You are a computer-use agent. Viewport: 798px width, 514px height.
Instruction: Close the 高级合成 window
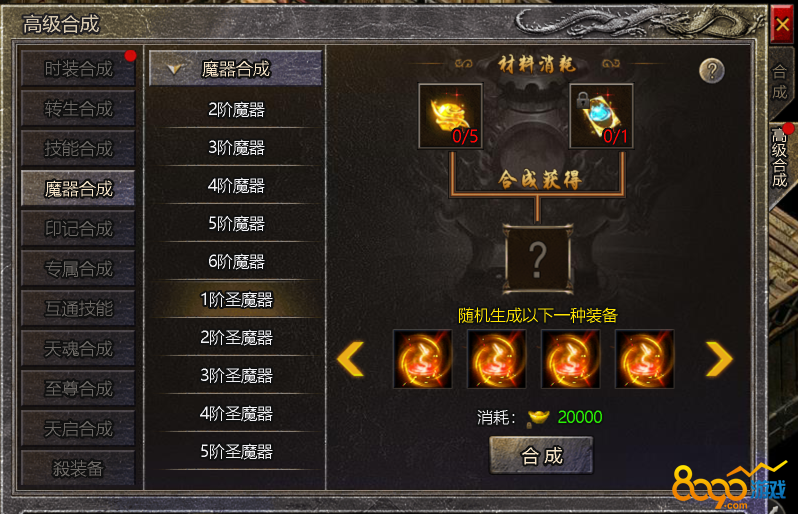click(x=782, y=24)
